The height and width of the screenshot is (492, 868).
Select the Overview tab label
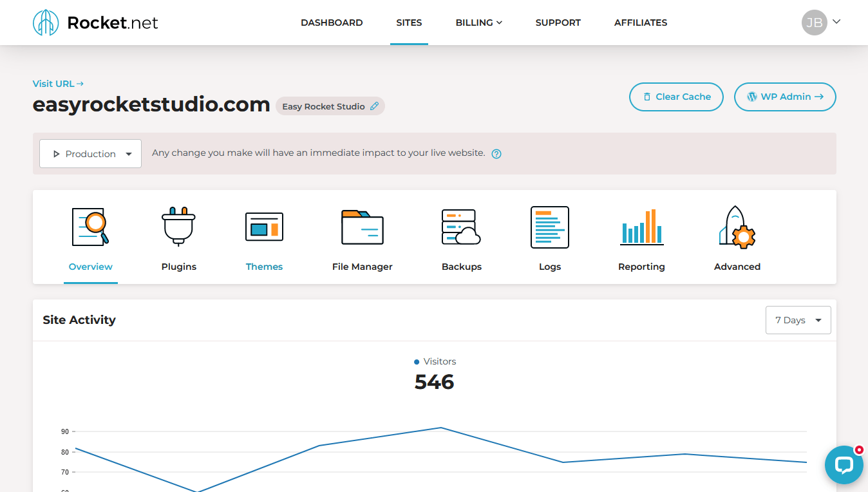click(x=91, y=267)
